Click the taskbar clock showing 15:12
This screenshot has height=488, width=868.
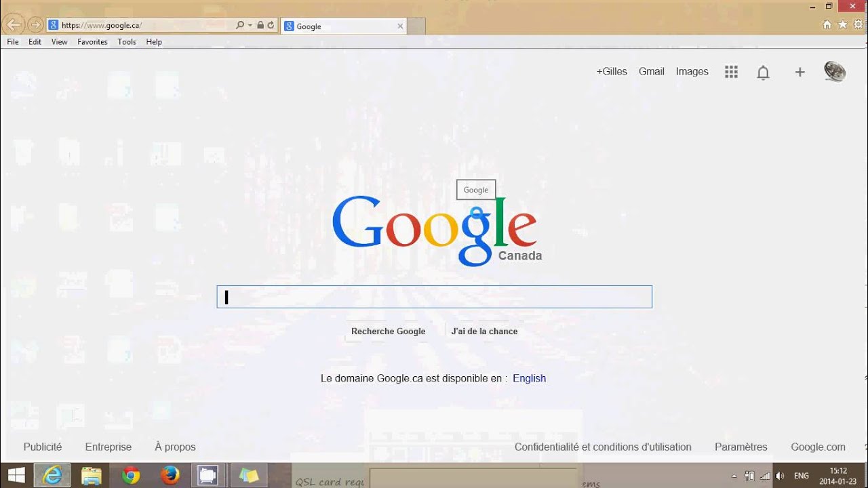(839, 476)
